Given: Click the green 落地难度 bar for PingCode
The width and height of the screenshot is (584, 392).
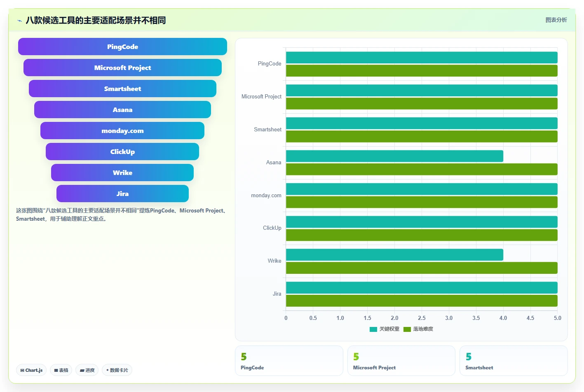Looking at the screenshot, I should (x=422, y=71).
